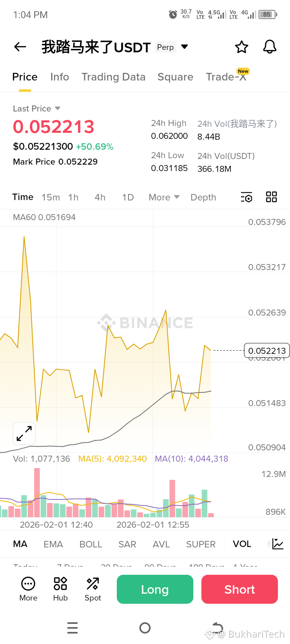Switch to the Trading Data tab
This screenshot has width=290, height=644.
click(x=113, y=77)
